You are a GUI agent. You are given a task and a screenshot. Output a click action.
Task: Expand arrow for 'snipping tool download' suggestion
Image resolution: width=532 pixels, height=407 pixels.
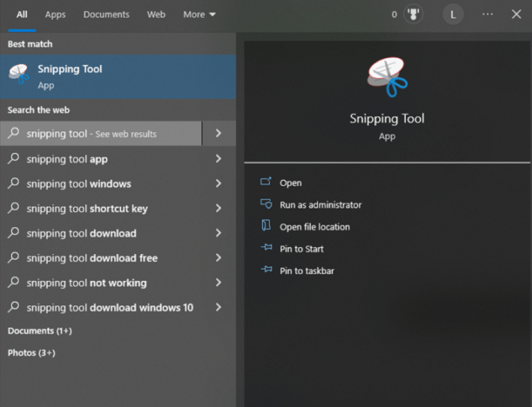(x=219, y=233)
